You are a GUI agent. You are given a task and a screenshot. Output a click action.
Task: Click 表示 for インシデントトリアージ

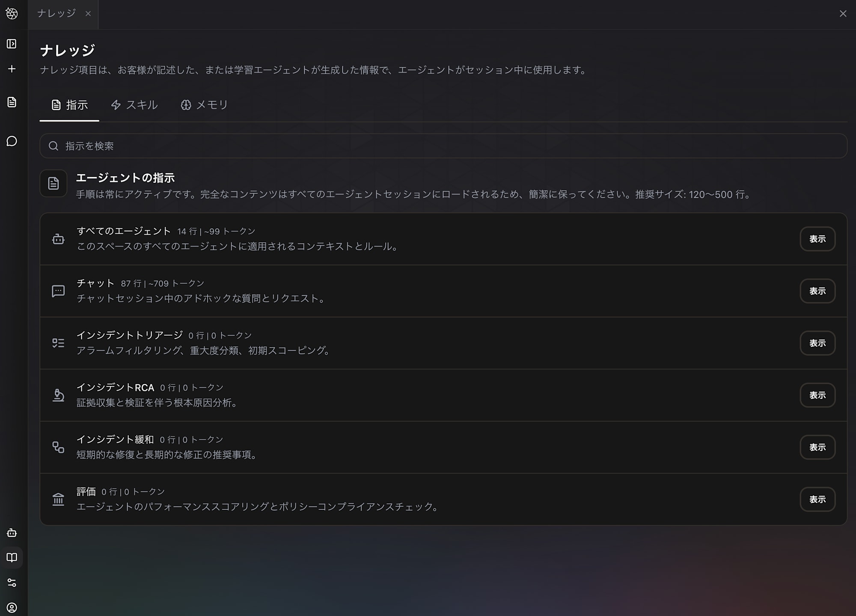click(817, 343)
